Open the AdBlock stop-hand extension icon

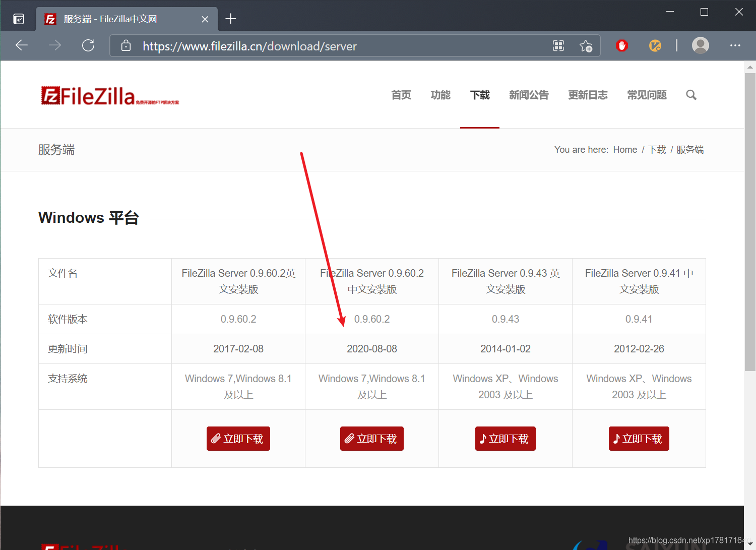click(x=621, y=45)
